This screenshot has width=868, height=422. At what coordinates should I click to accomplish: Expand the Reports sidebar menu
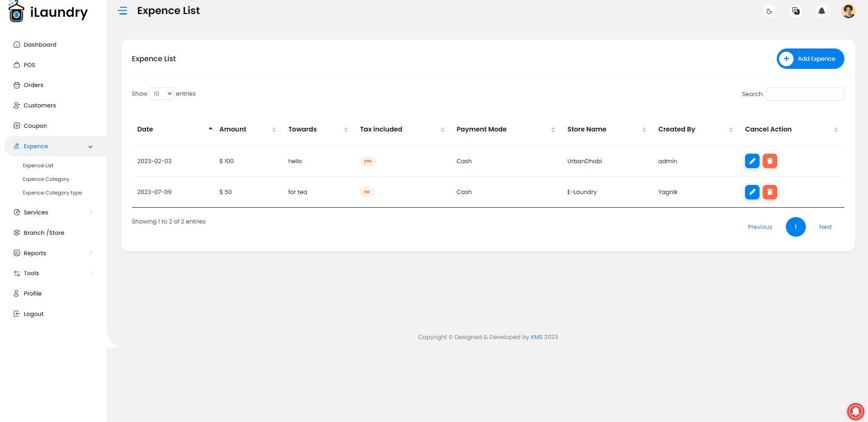54,253
